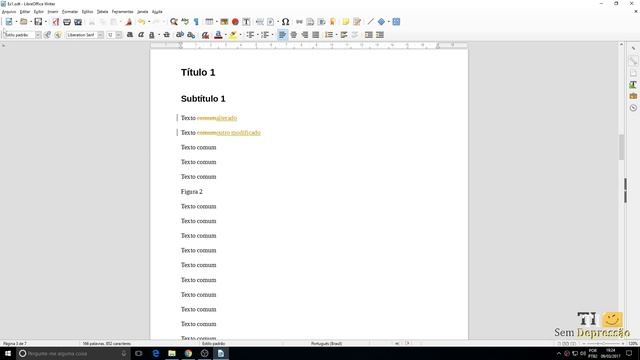Screen dimensions: 640x360
Task: Click the Insert Line icon
Action: pyautogui.click(x=370, y=22)
